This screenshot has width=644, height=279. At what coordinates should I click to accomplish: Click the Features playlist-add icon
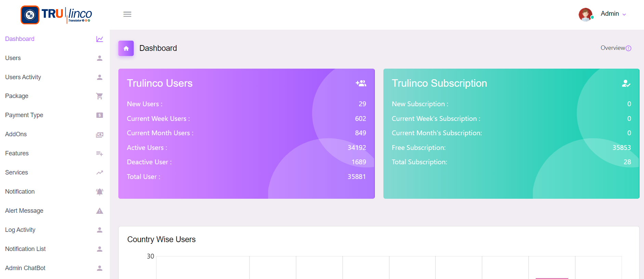(100, 154)
